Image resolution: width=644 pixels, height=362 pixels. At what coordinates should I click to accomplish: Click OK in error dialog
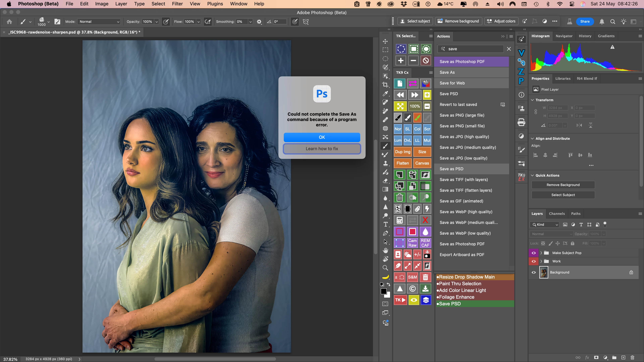coord(322,137)
